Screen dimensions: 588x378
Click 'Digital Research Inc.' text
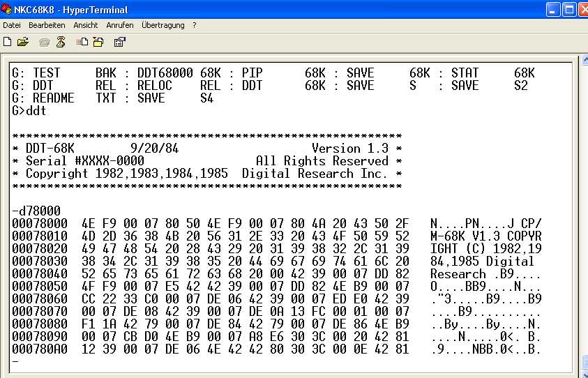click(315, 174)
